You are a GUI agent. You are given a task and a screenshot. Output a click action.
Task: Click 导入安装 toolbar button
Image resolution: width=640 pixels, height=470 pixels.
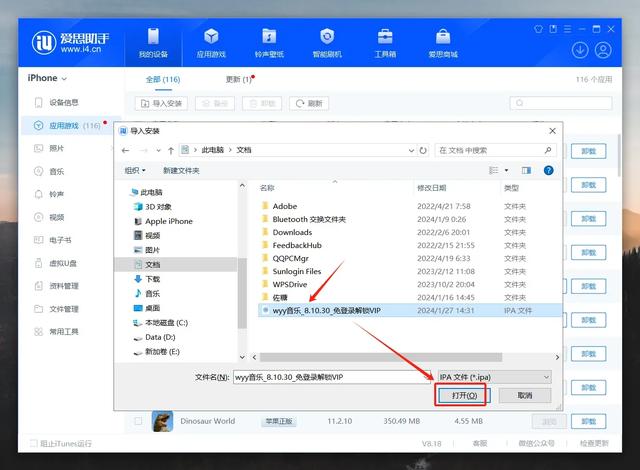pyautogui.click(x=161, y=103)
